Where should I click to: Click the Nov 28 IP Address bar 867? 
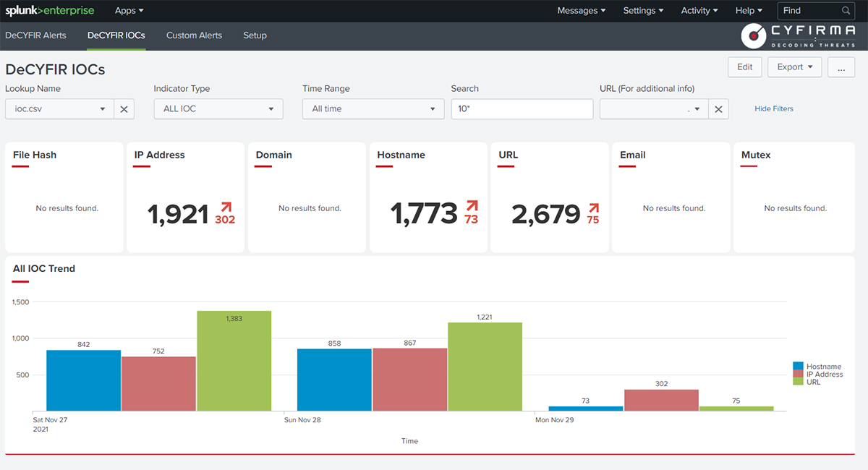[410, 380]
